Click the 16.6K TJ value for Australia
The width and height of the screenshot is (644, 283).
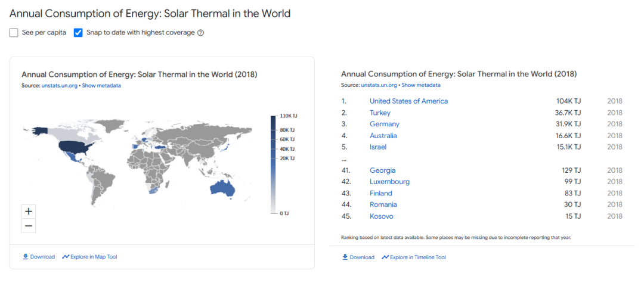[x=567, y=135]
